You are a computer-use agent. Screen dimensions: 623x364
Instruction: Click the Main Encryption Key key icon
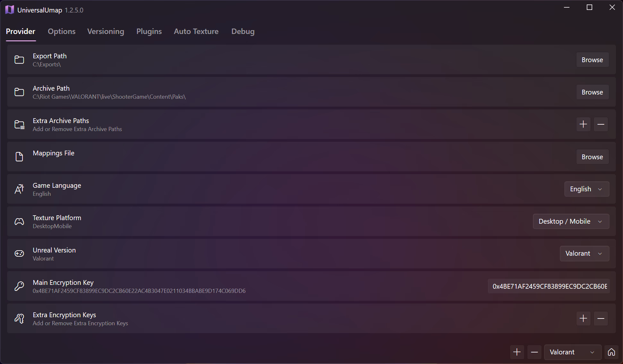pos(19,286)
